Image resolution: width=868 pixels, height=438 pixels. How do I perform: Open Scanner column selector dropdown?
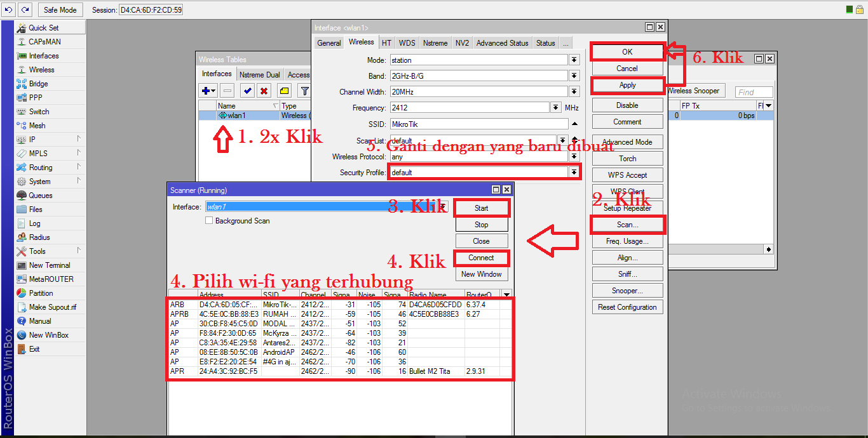pyautogui.click(x=506, y=295)
